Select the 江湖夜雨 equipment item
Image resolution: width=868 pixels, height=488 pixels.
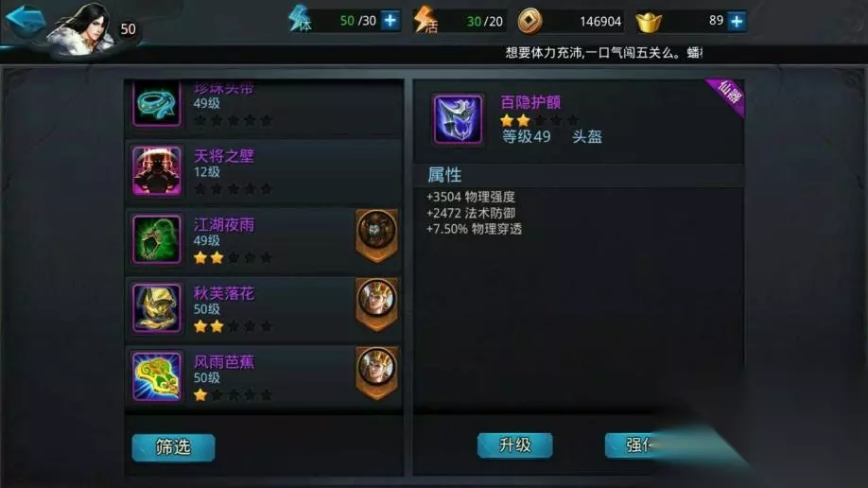[x=265, y=240]
